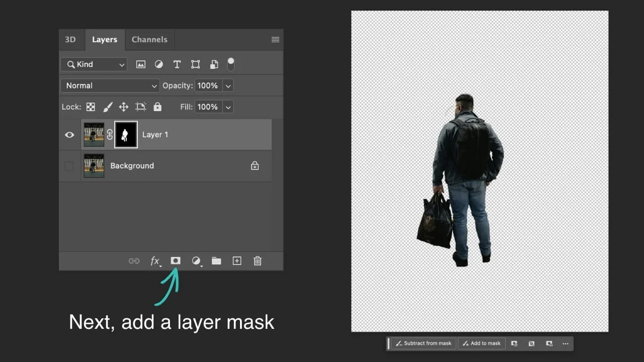Toggle layer filtering switch on
This screenshot has height=362, width=644.
tap(231, 64)
